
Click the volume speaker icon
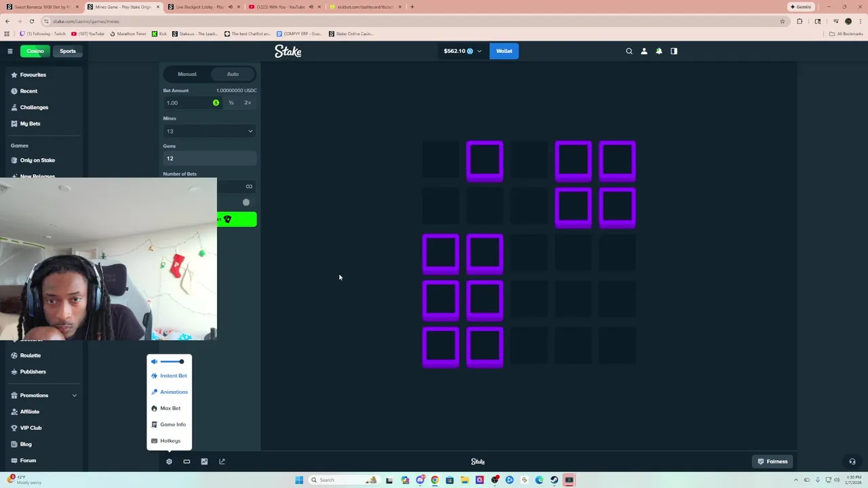[154, 362]
